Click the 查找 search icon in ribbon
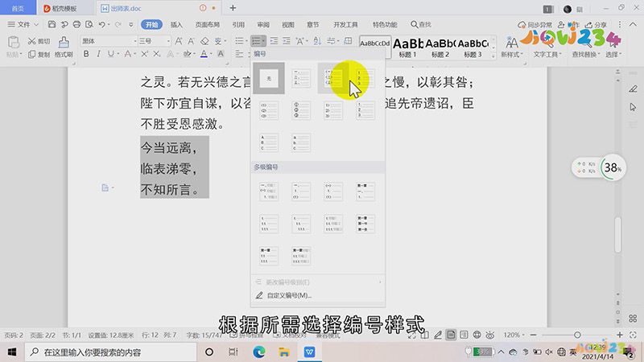 tap(421, 25)
